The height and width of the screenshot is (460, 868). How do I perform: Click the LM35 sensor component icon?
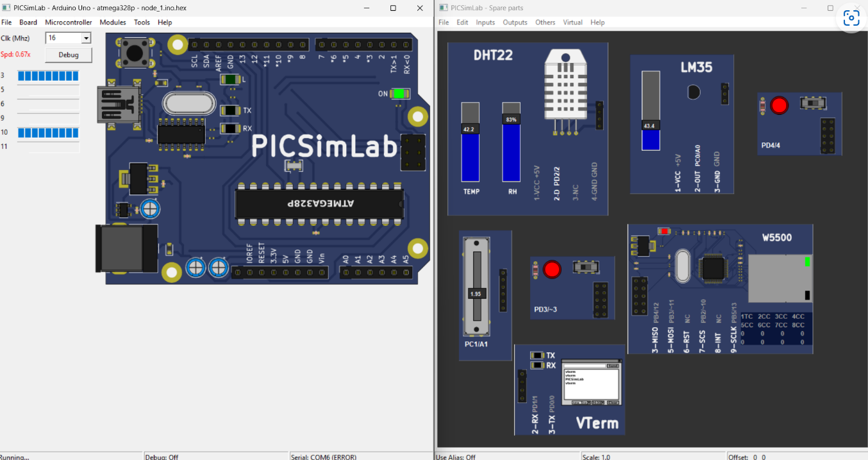694,92
